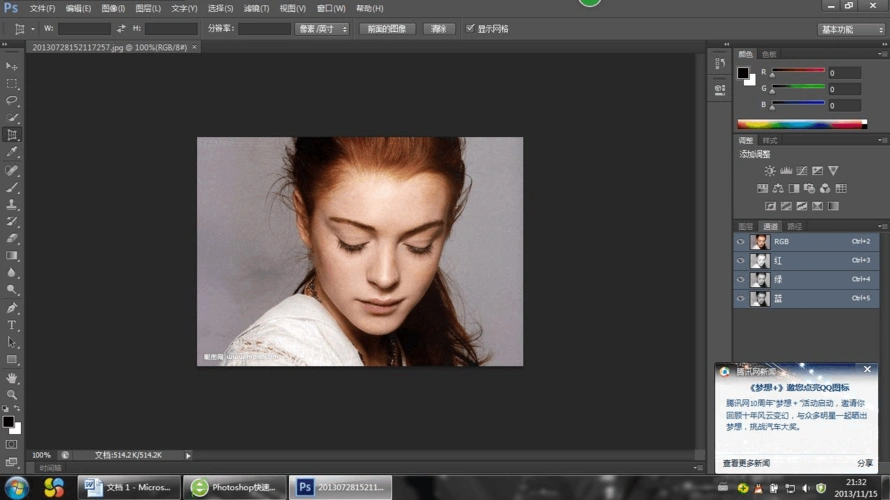Screen dimensions: 890x500
Task: Toggle visibility of the 蓝 channel
Action: (x=741, y=298)
